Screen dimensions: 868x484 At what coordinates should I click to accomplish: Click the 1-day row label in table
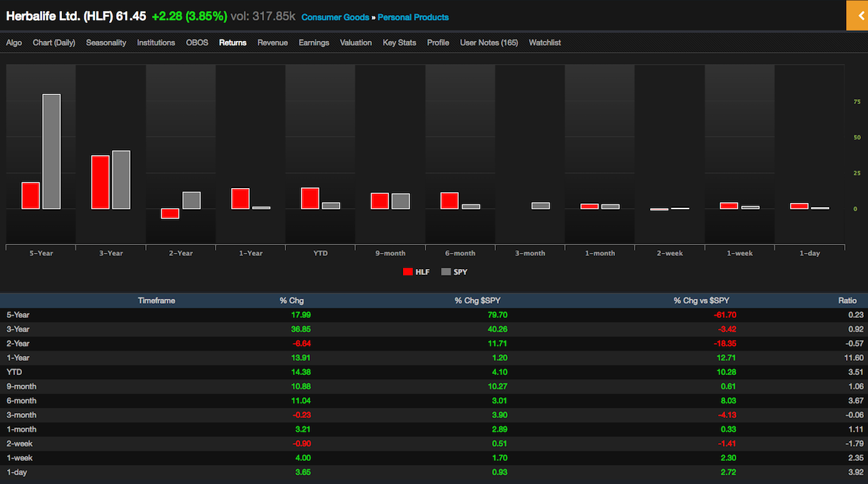(x=17, y=472)
